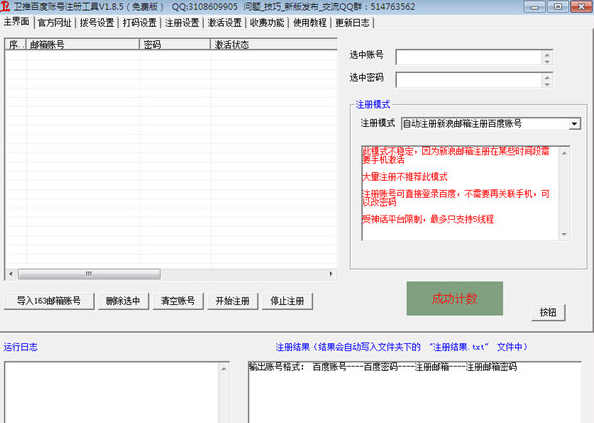The width and height of the screenshot is (594, 423).
Task: Click the 序 column header
Action: (x=15, y=45)
